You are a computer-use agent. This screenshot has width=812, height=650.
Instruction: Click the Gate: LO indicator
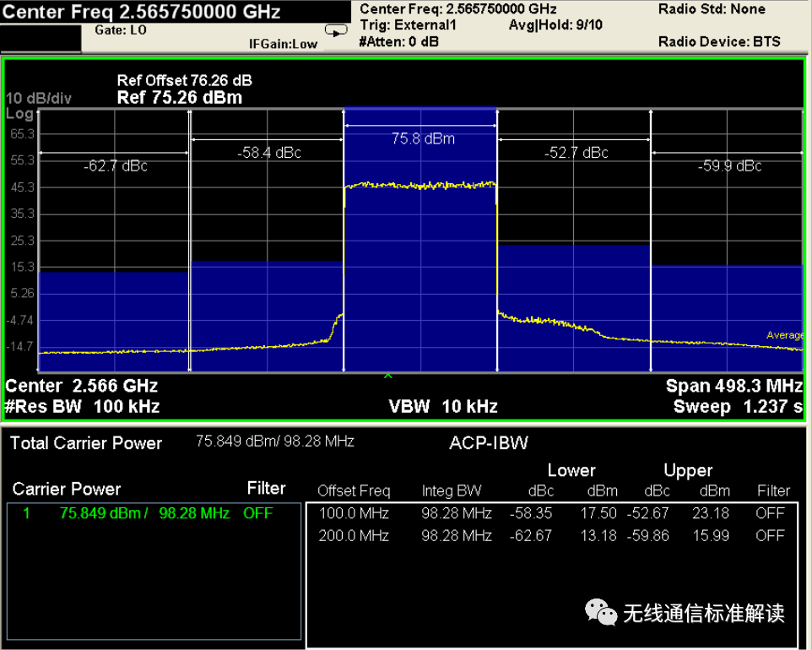[122, 29]
